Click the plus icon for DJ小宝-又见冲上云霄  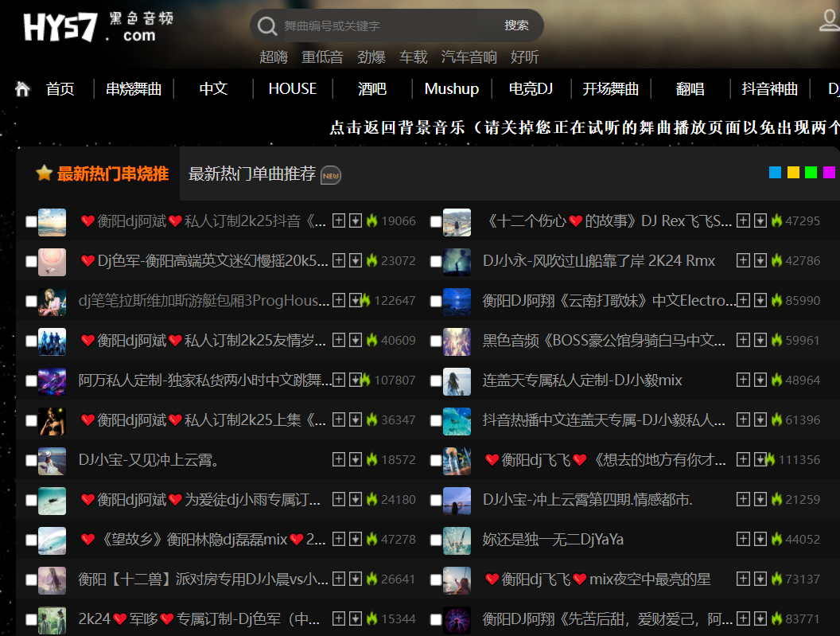[x=339, y=459]
